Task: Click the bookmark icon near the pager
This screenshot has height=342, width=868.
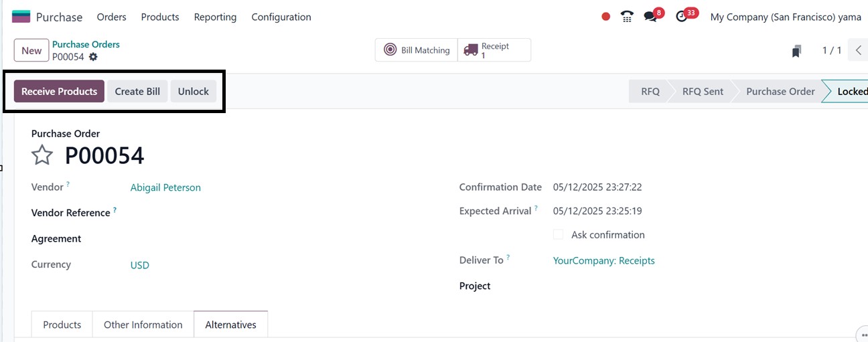Action: pyautogui.click(x=796, y=51)
